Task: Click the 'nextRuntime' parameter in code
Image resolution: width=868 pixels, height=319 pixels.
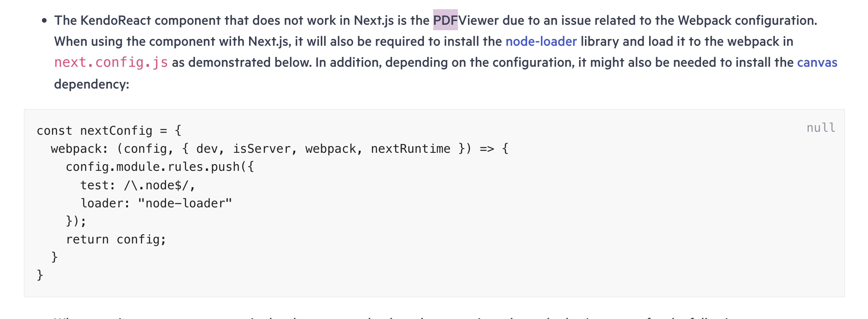Action: tap(411, 149)
